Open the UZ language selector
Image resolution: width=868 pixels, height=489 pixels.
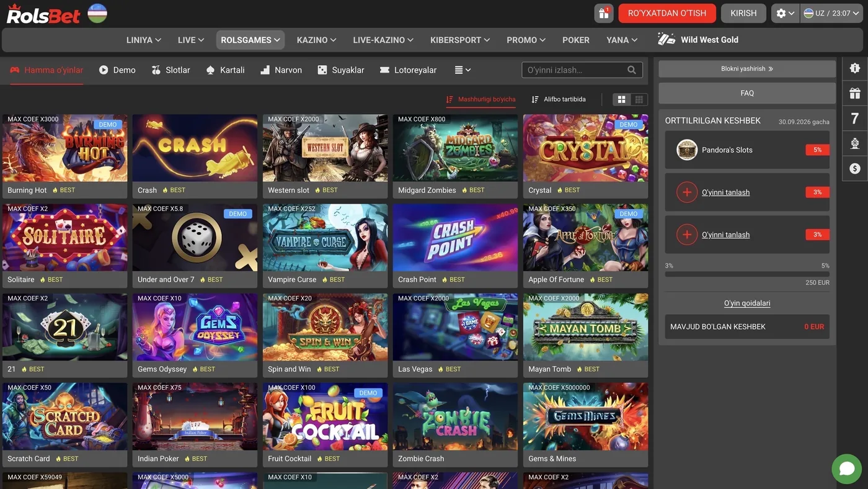832,13
